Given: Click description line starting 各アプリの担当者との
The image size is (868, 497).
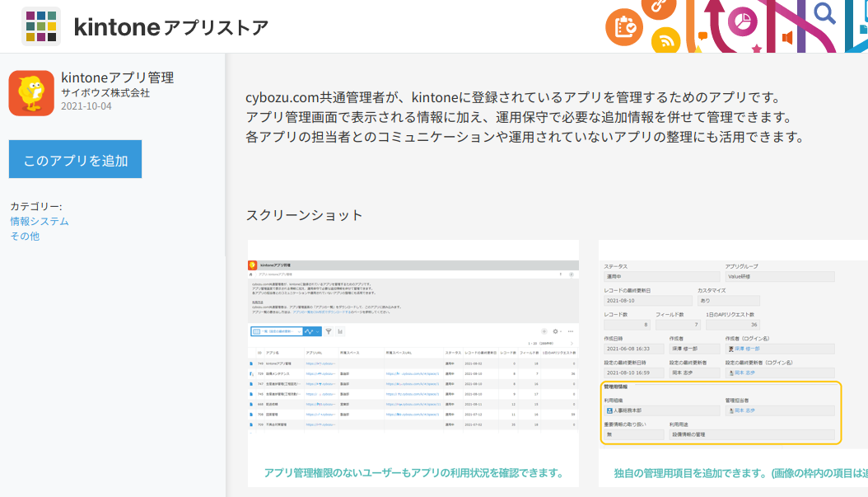Looking at the screenshot, I should [525, 137].
